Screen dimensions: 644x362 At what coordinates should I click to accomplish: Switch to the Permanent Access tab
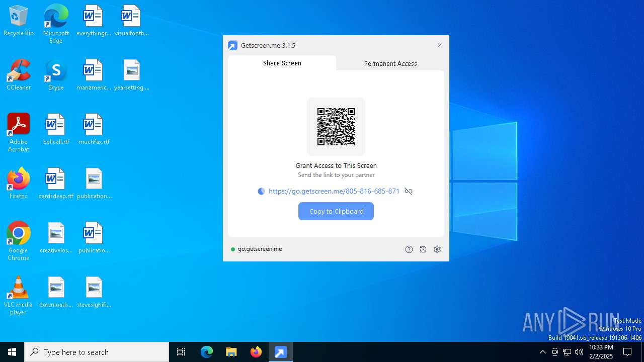tap(390, 63)
